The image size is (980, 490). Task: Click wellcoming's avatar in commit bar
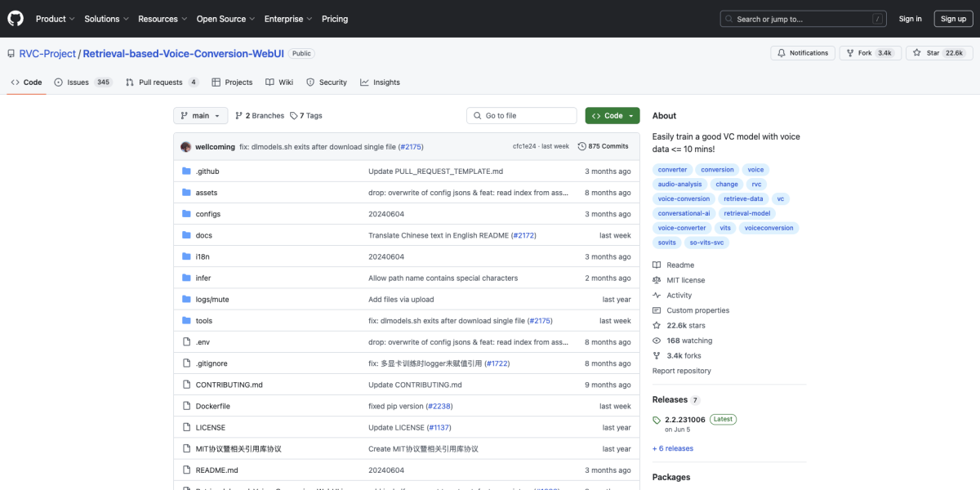pyautogui.click(x=186, y=146)
